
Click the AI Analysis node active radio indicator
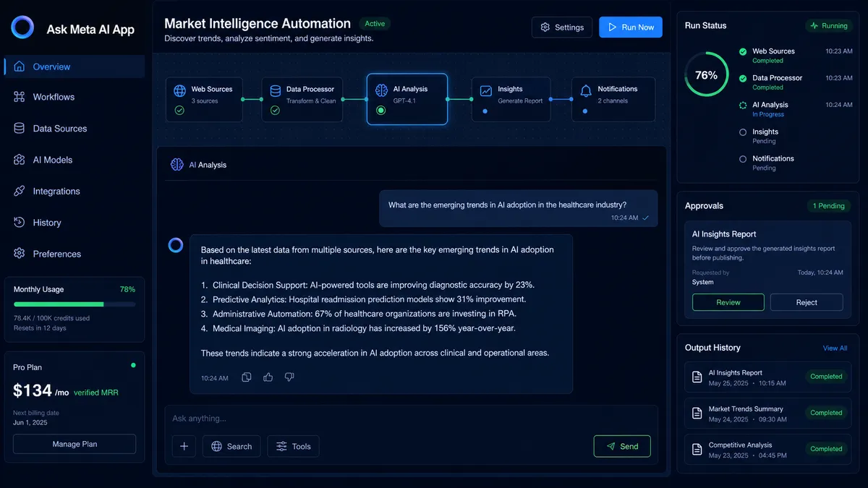click(381, 111)
